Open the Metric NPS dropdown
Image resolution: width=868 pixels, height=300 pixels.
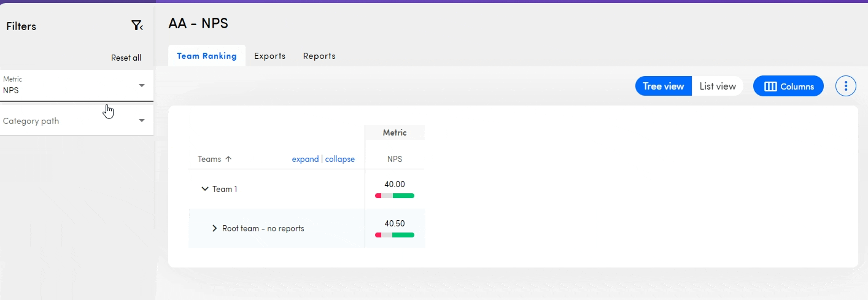pos(76,86)
